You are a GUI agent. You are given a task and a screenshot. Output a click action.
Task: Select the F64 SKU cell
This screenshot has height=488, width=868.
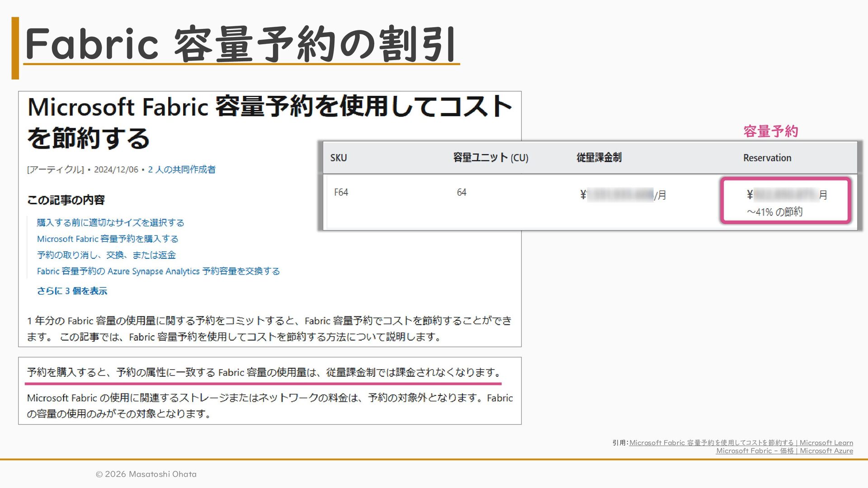click(341, 192)
